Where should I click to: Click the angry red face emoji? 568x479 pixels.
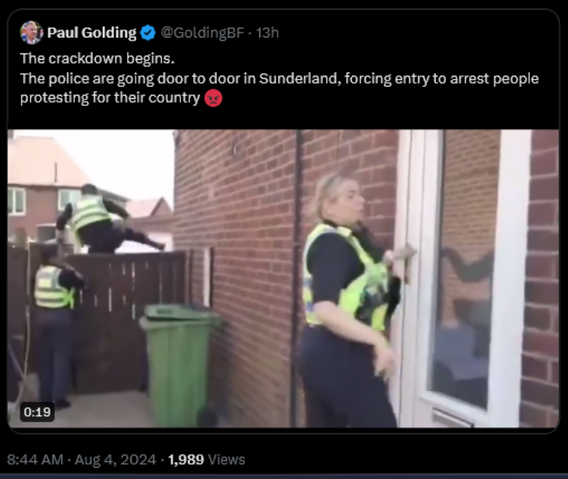(213, 98)
